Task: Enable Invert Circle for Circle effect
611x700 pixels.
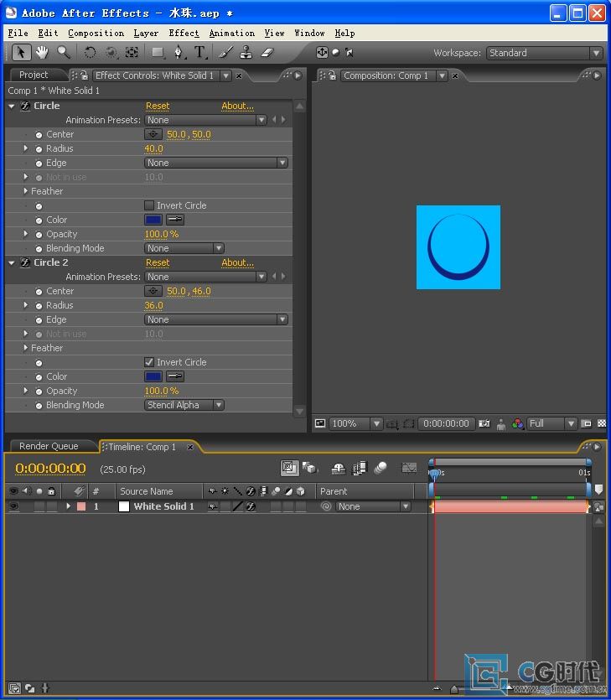Action: 149,205
